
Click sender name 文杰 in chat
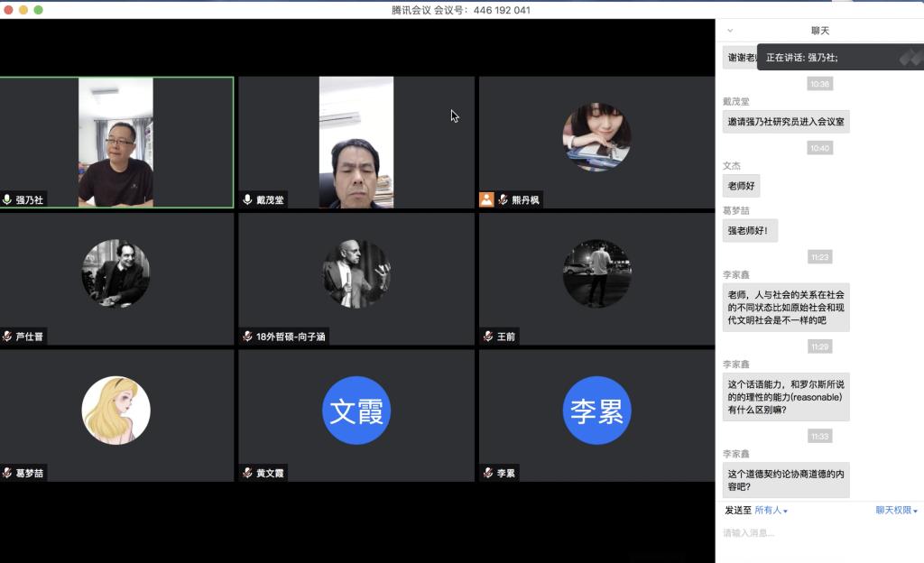(x=732, y=165)
